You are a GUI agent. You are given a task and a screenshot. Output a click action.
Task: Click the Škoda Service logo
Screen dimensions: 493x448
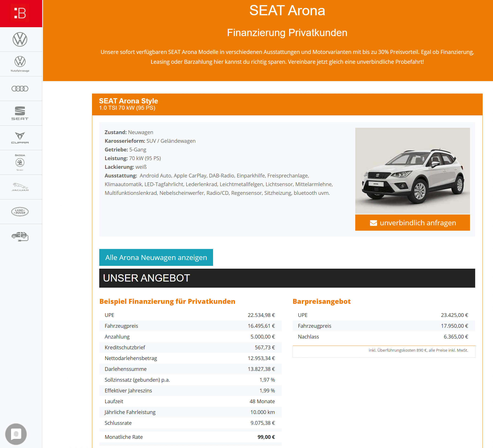point(20,162)
